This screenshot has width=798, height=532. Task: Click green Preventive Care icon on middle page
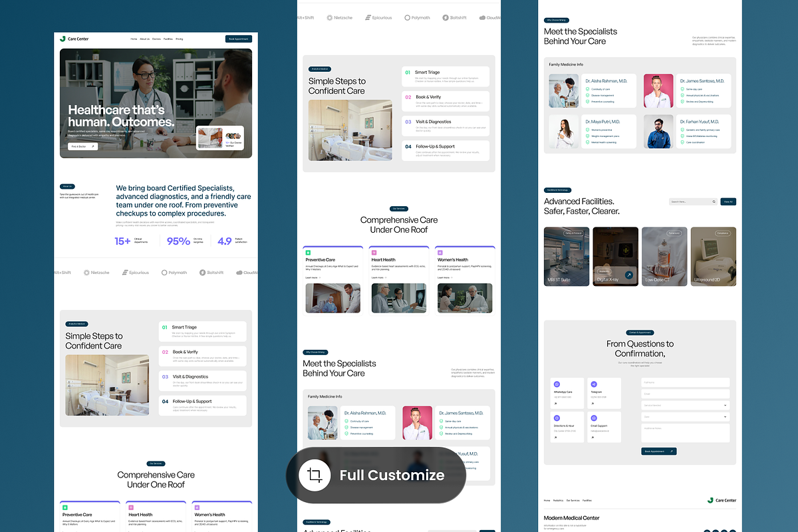pos(308,253)
